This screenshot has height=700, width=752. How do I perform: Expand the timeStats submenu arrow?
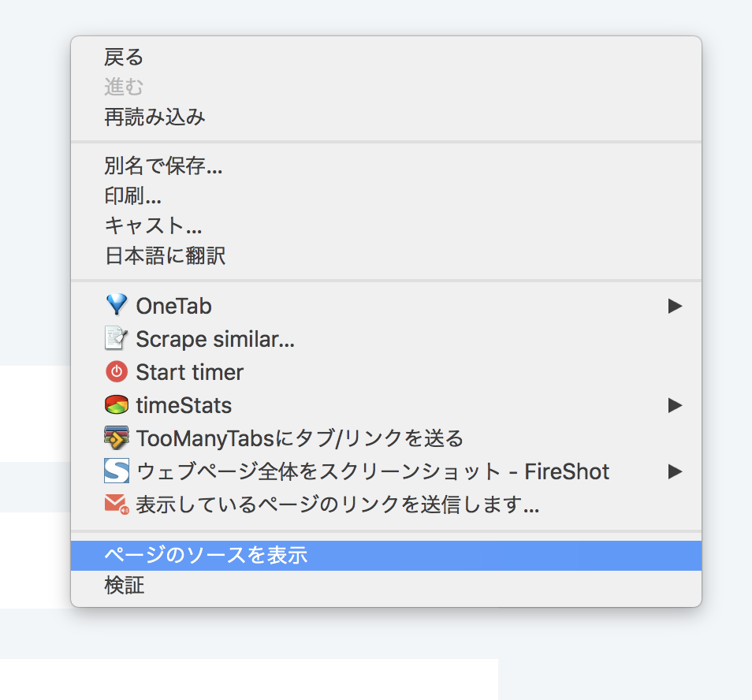pyautogui.click(x=675, y=405)
